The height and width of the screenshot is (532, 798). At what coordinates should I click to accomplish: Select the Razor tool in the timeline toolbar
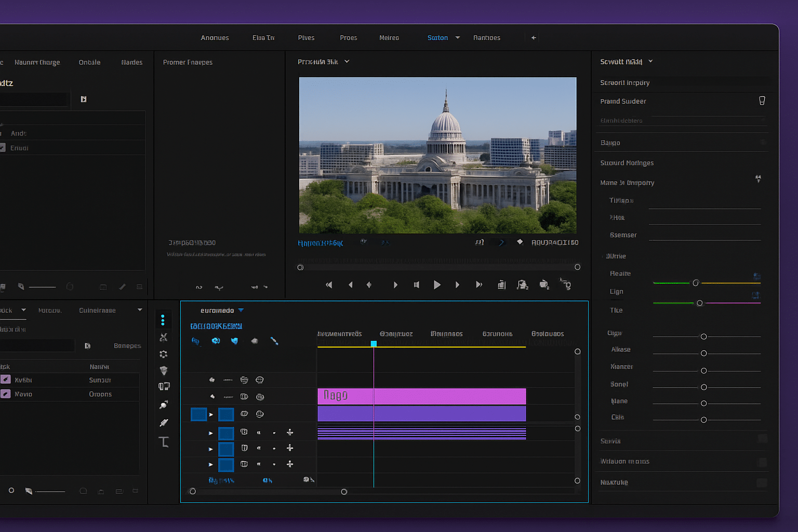(x=163, y=337)
